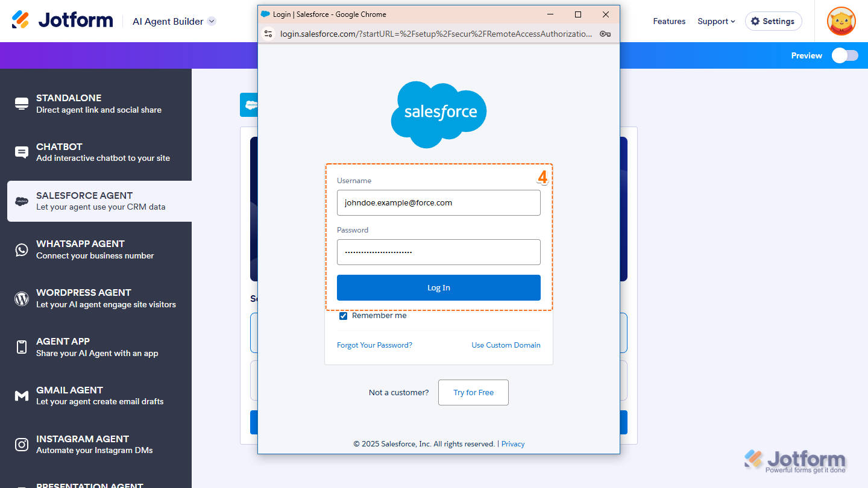This screenshot has height=488, width=868.
Task: Uncheck the Remember me checkbox
Action: [x=343, y=316]
